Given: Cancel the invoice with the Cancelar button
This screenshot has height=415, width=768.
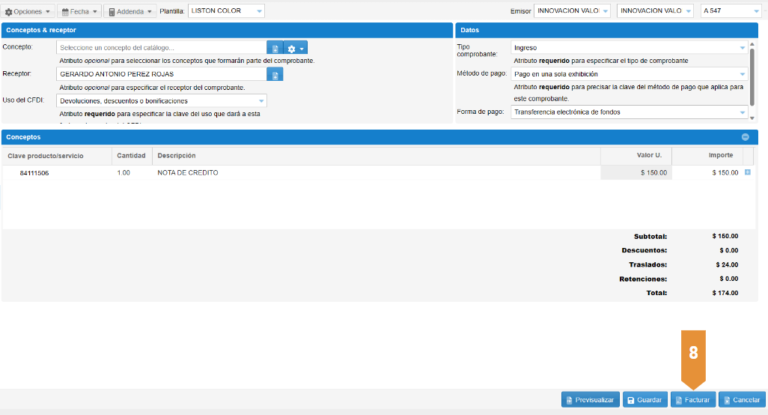Looking at the screenshot, I should [x=741, y=400].
